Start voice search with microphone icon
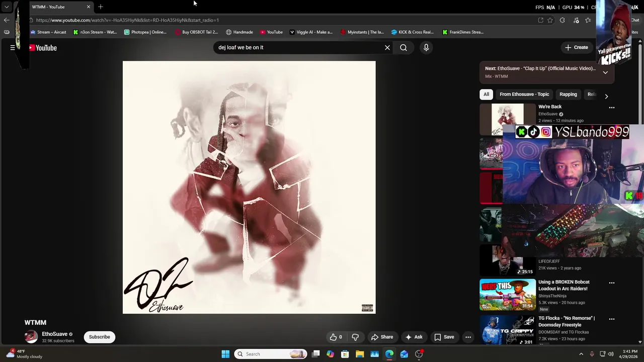The width and height of the screenshot is (644, 362). [x=426, y=47]
